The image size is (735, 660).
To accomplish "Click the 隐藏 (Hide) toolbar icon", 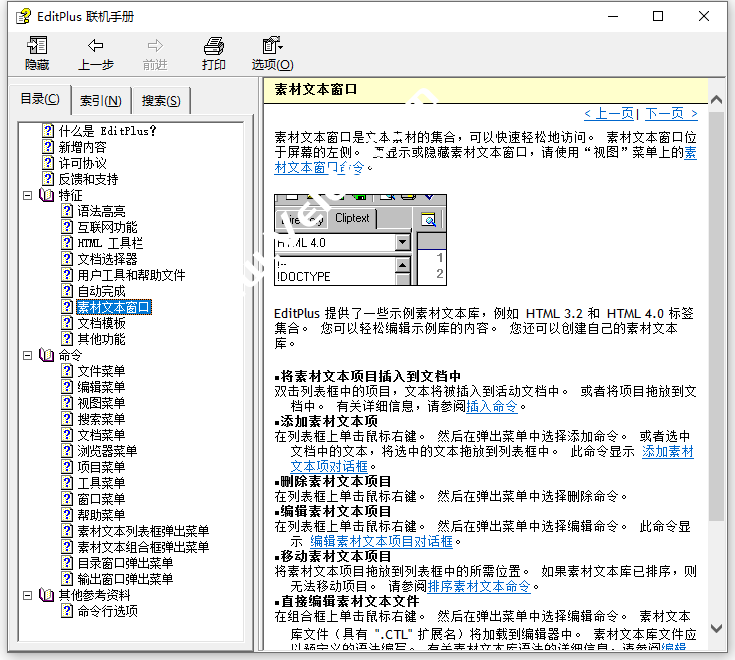I will tap(37, 46).
